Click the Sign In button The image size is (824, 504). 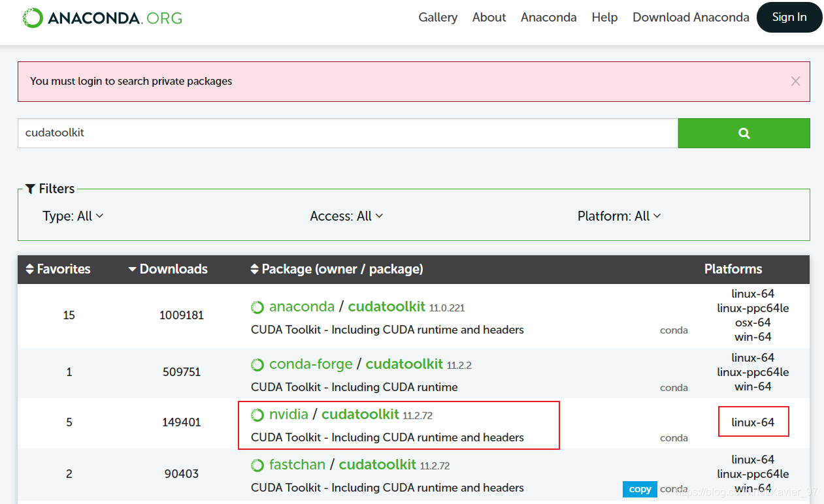[789, 18]
